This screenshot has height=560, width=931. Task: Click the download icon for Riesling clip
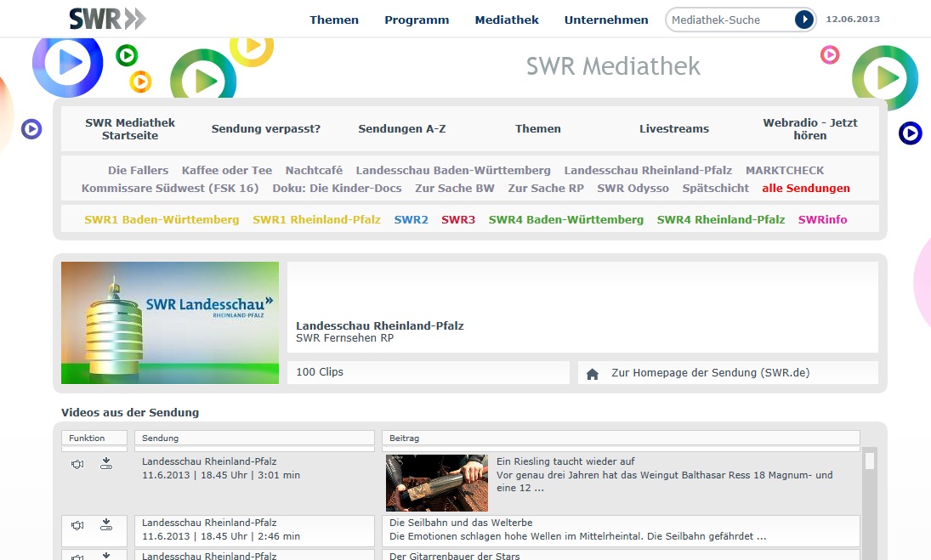(x=106, y=463)
